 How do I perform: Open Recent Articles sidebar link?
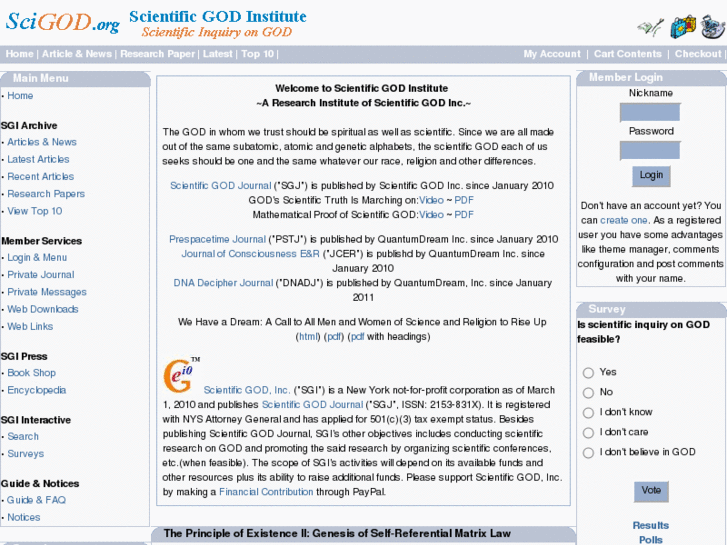(40, 176)
